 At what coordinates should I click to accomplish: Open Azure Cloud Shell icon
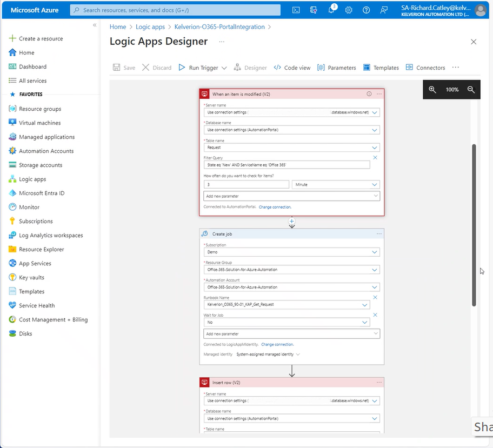(x=296, y=10)
